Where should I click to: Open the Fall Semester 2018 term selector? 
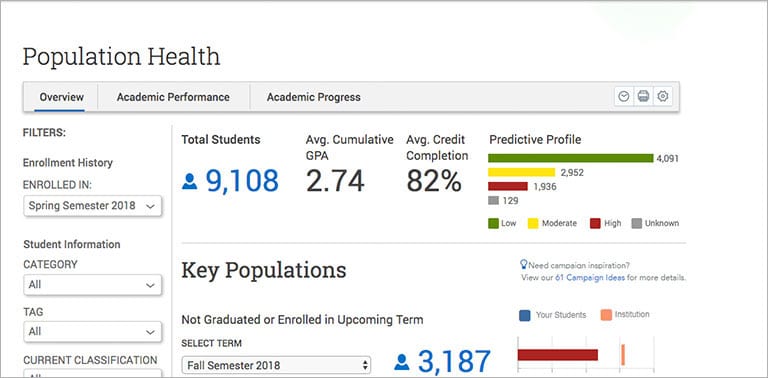[x=276, y=366]
